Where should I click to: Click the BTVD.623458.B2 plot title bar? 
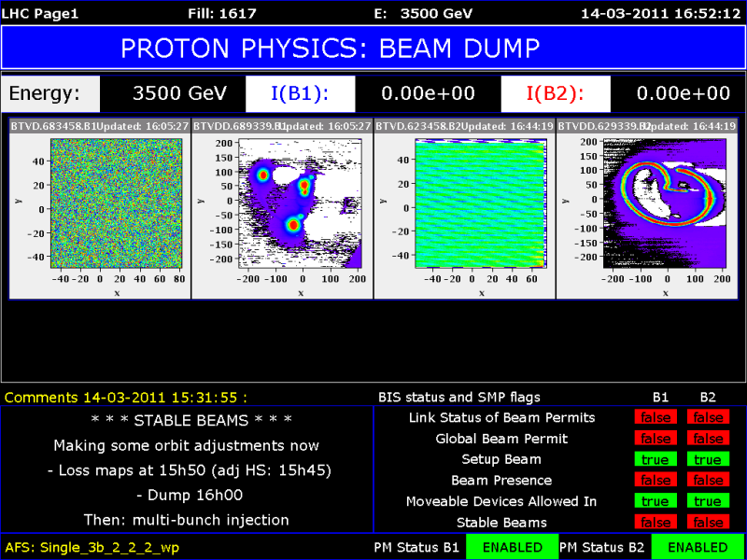coord(464,126)
